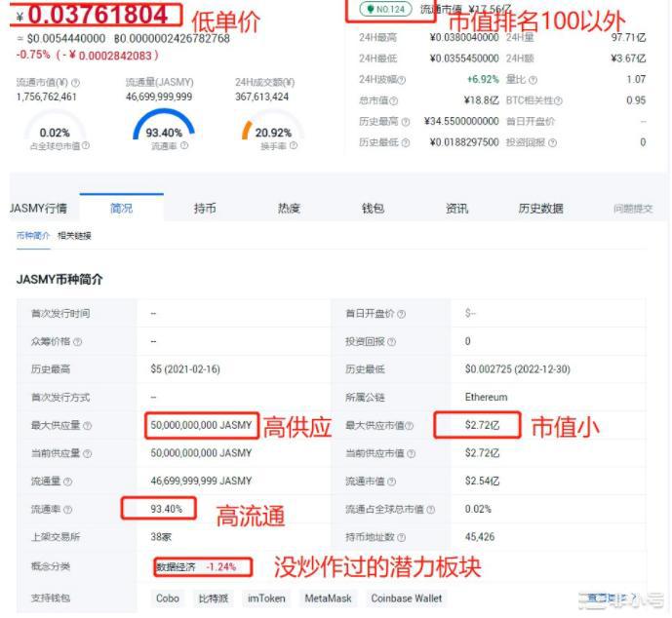Click the 46,699,999,999 circulation figure under 流通量(JASMY)
672x618 pixels.
[159, 97]
